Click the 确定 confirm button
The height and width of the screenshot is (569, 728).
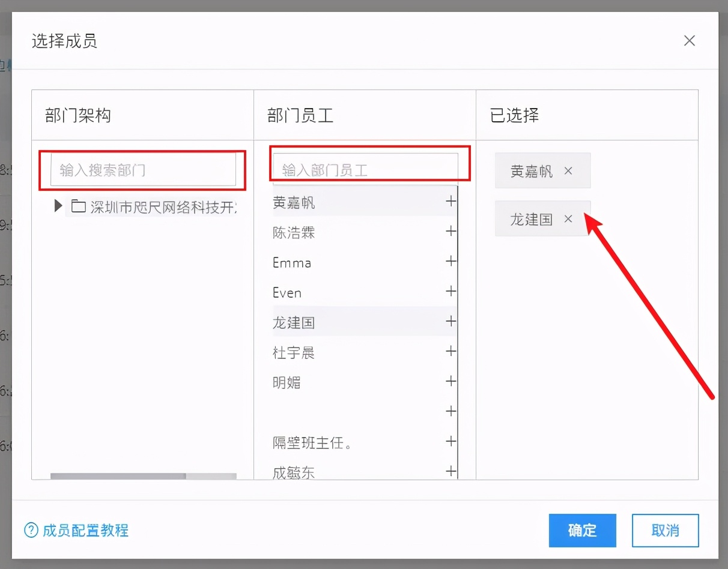581,531
